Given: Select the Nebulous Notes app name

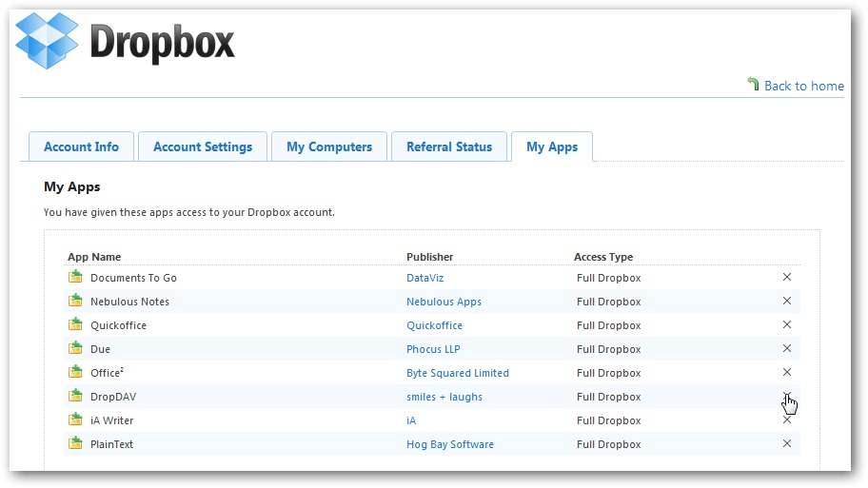Looking at the screenshot, I should click(x=130, y=302).
